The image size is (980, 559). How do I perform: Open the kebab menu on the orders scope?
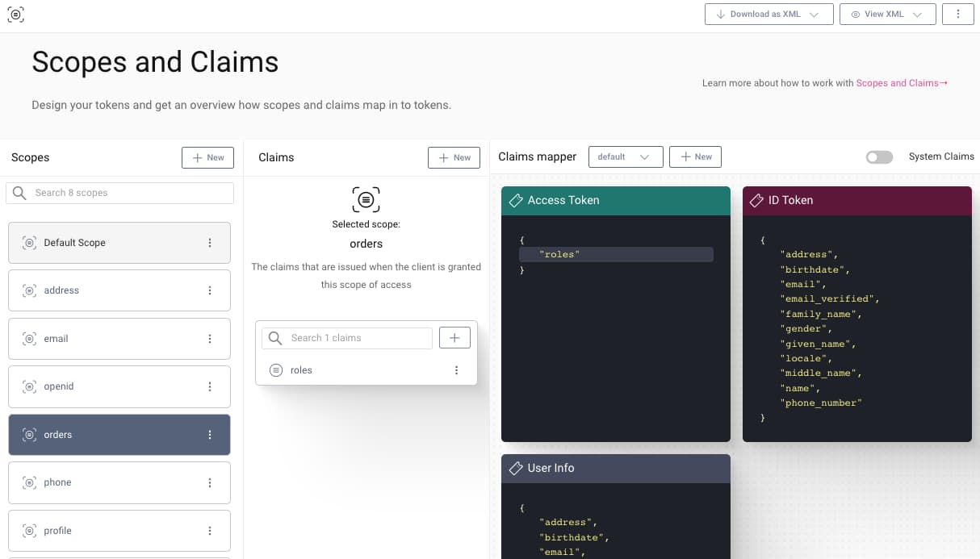[x=210, y=434]
